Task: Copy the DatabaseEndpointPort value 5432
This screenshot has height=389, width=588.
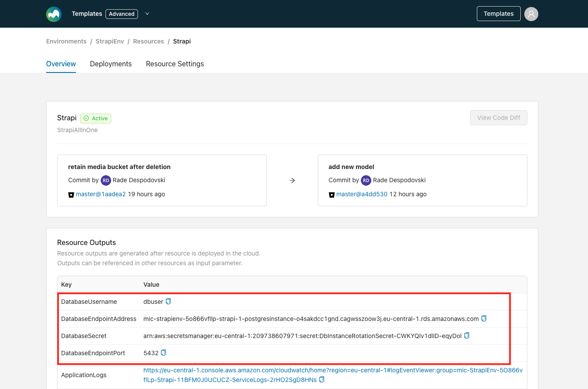Action: point(163,353)
